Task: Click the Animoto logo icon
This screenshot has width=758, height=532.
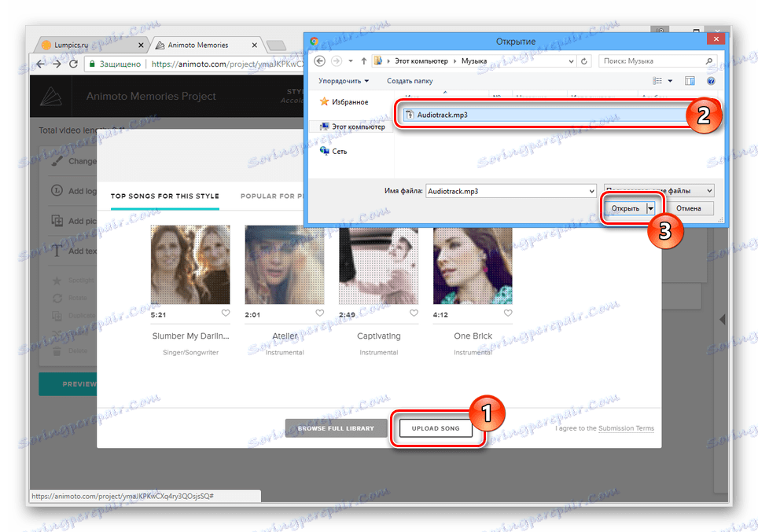Action: coord(51,96)
